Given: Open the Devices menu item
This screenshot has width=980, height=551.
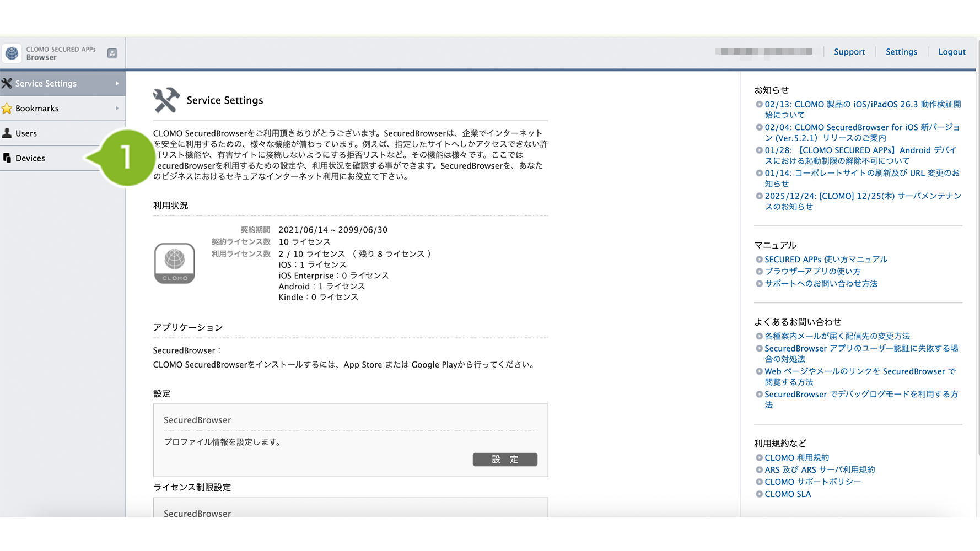Looking at the screenshot, I should click(x=30, y=159).
